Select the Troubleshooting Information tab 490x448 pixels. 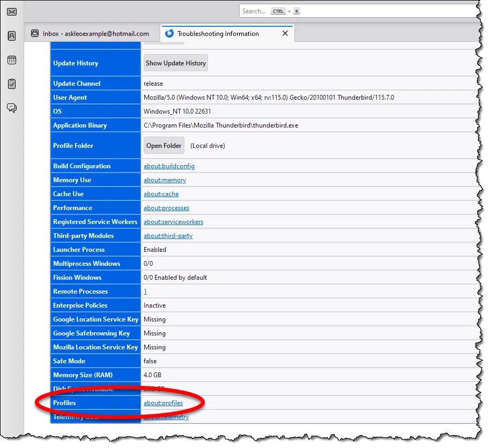[x=218, y=34]
